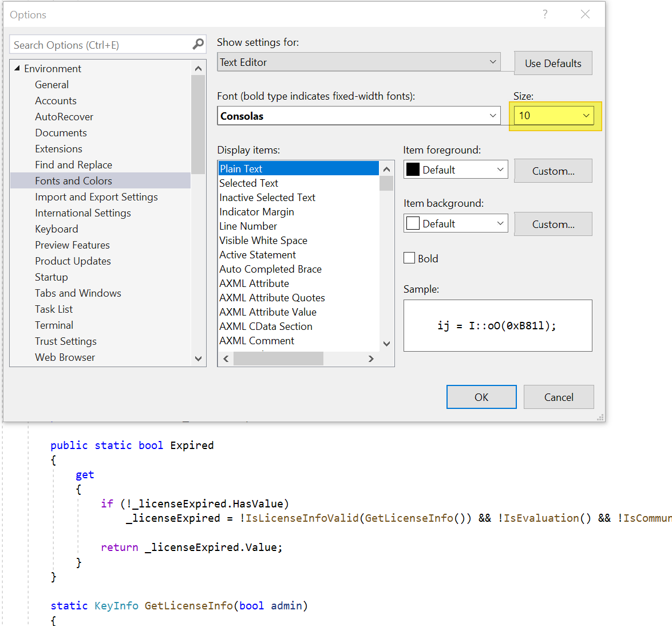Open the Consolas font dropdown
The width and height of the screenshot is (672, 626).
[x=359, y=116]
